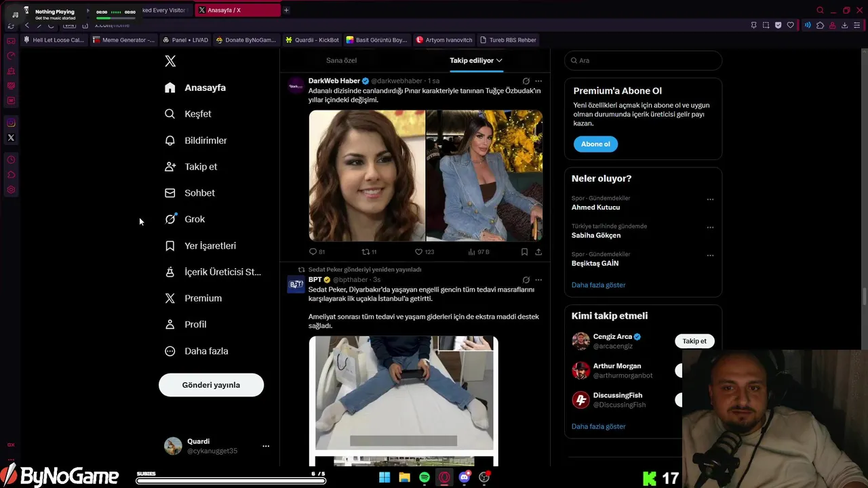Open Yer İşaretleri in navigation
Viewport: 868px width, 488px height.
(x=201, y=245)
